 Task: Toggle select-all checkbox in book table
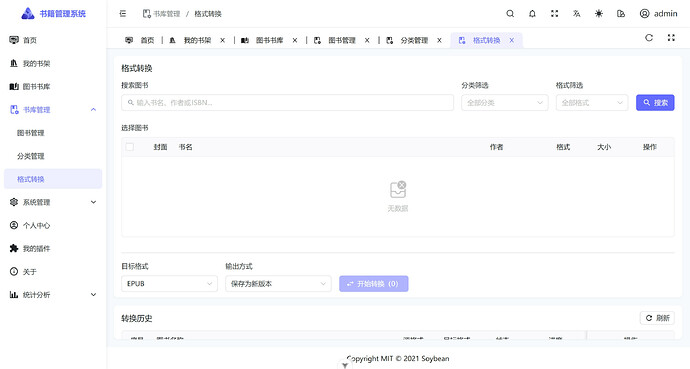pyautogui.click(x=130, y=147)
